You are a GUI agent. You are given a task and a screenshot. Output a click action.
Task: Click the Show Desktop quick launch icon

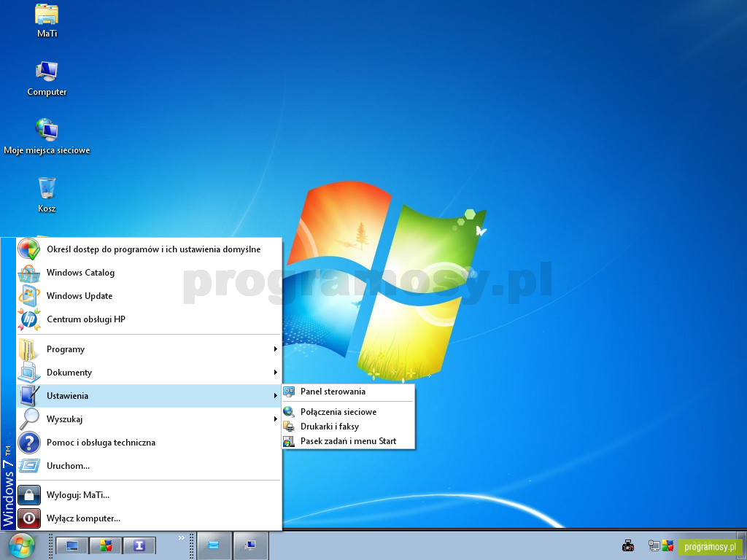(72, 545)
